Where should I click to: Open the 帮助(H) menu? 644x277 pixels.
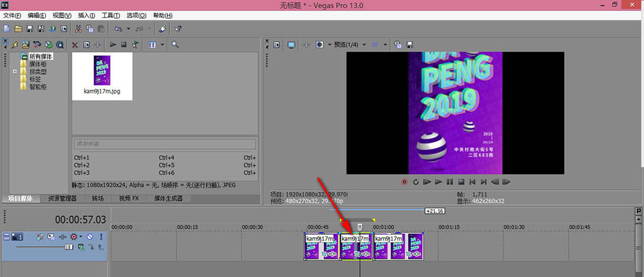click(163, 15)
